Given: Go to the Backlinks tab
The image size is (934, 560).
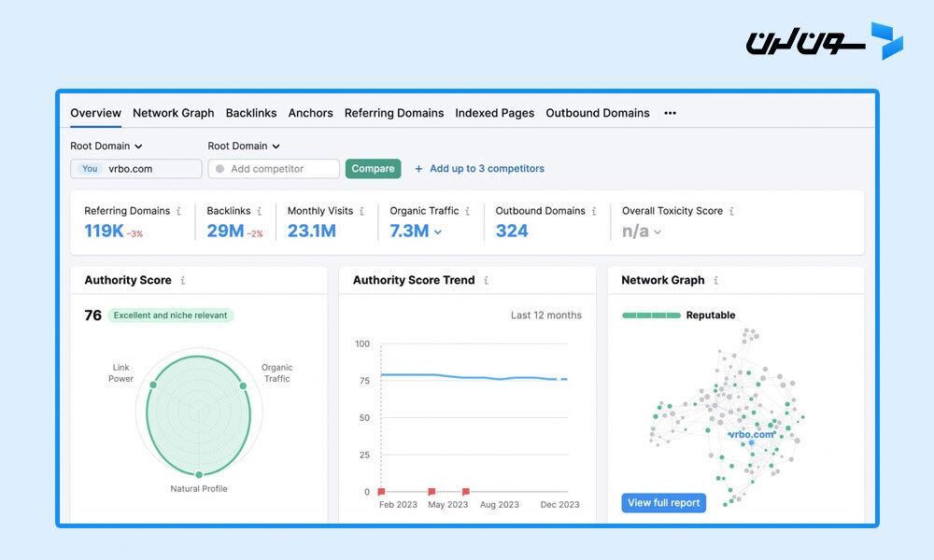Looking at the screenshot, I should pyautogui.click(x=251, y=113).
